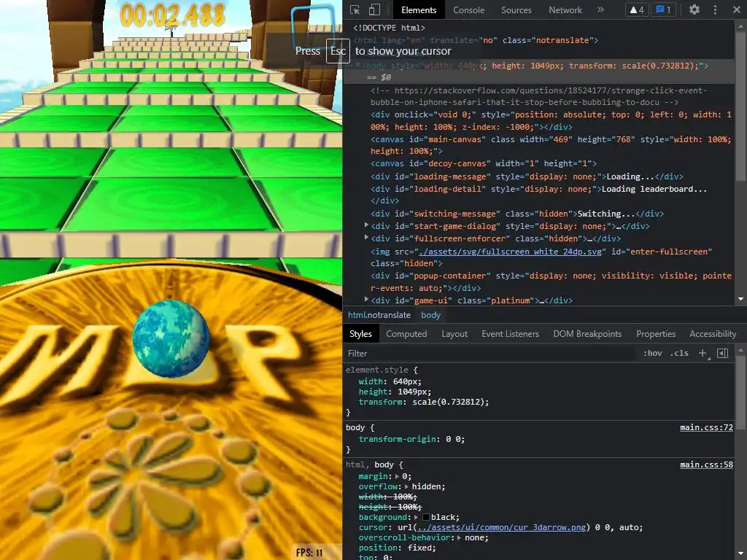Viewport: 747px width, 560px height.
Task: Expand the fullscreen-enforcer div node
Action: [x=366, y=238]
